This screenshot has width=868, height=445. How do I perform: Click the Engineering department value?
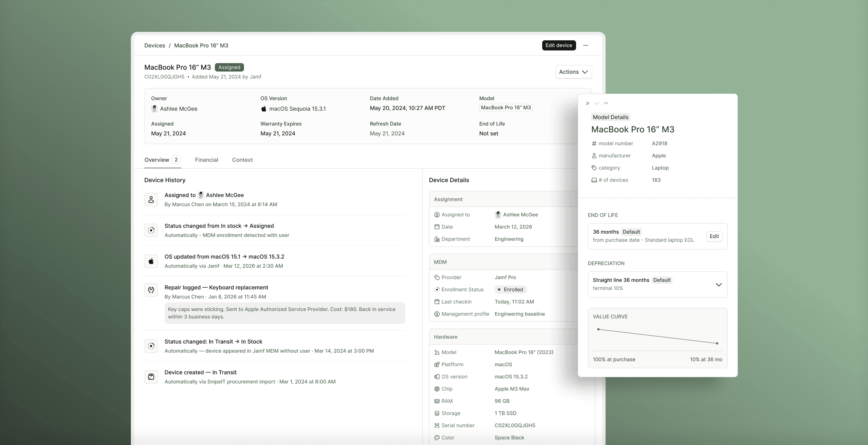[509, 239]
